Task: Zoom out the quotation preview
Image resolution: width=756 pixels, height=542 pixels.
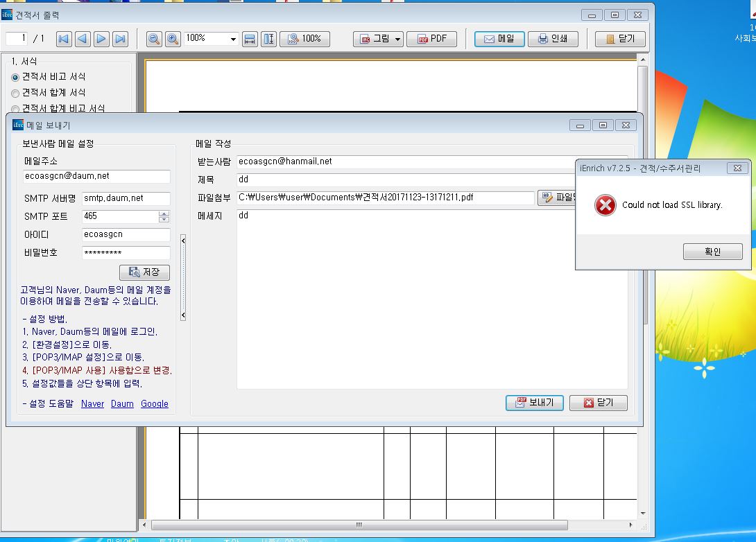Action: tap(154, 39)
